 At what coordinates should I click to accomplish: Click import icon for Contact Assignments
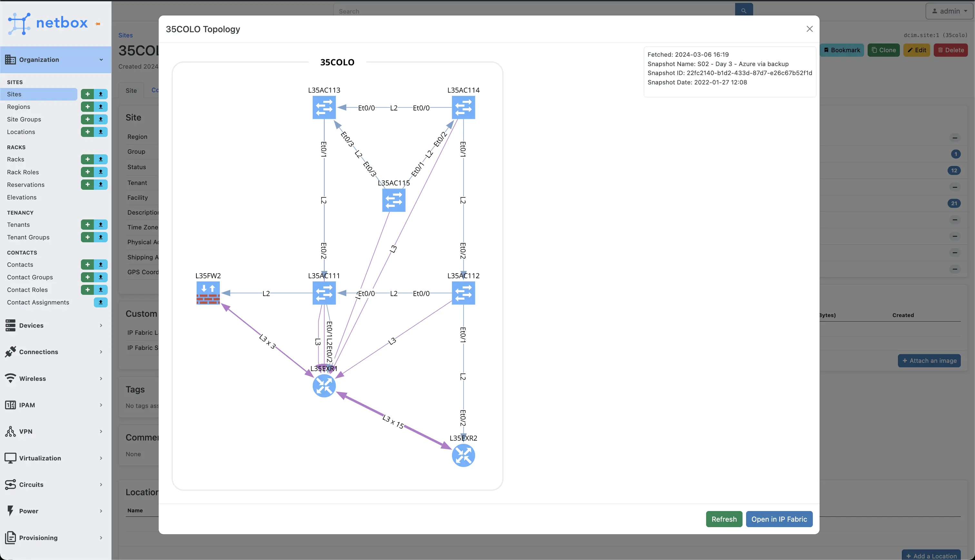coord(101,302)
